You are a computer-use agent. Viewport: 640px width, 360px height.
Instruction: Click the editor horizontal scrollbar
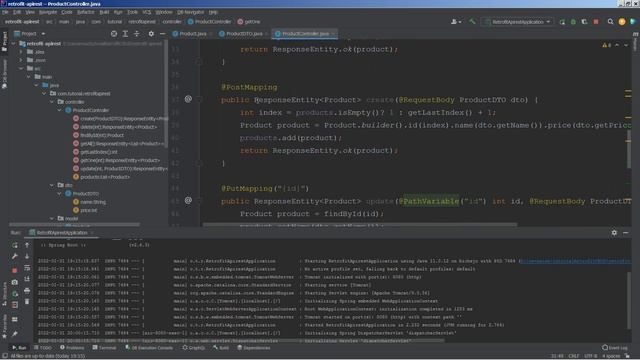[x=359, y=224]
